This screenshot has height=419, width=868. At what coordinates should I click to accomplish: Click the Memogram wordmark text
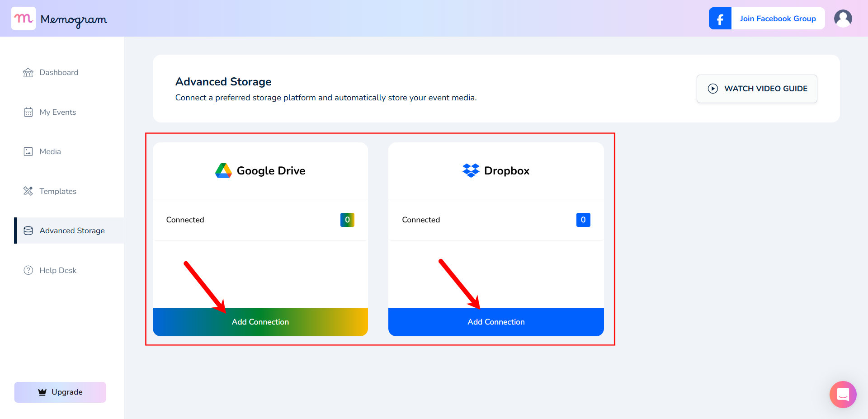click(x=74, y=20)
